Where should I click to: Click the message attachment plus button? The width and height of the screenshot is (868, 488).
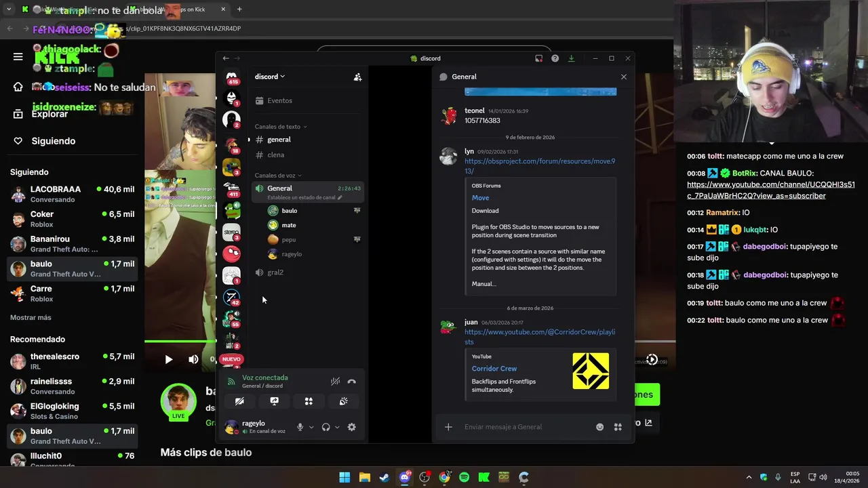click(x=448, y=427)
